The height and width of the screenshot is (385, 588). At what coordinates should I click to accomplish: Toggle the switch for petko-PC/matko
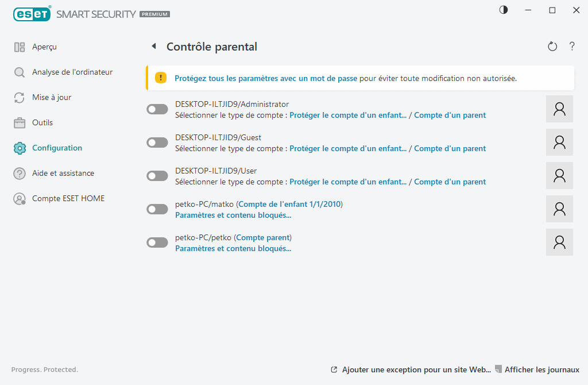[x=157, y=209]
